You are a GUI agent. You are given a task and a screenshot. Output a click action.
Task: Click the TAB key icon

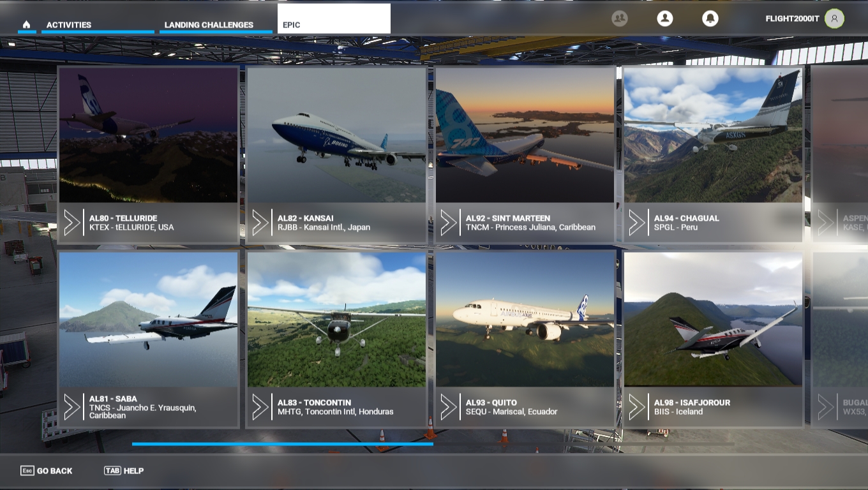click(112, 471)
